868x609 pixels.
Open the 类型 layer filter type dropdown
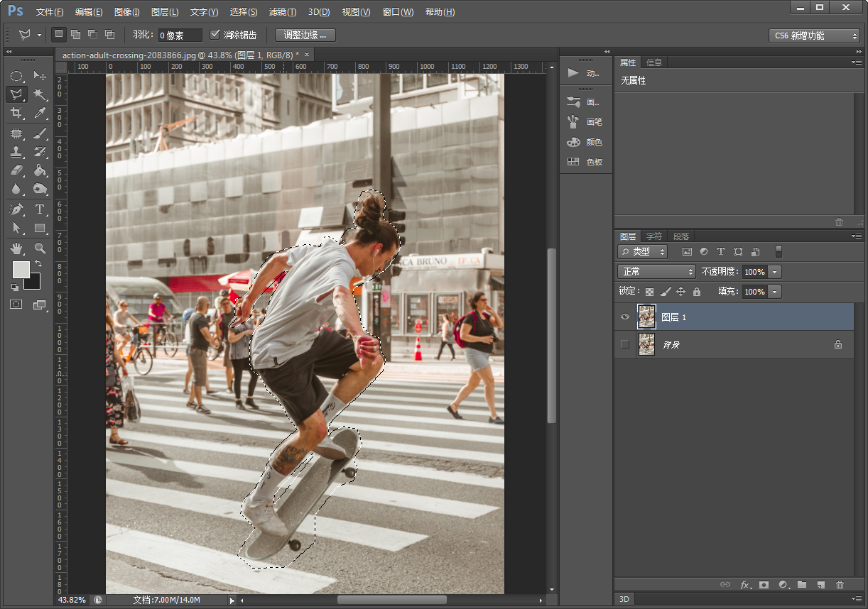pos(643,251)
